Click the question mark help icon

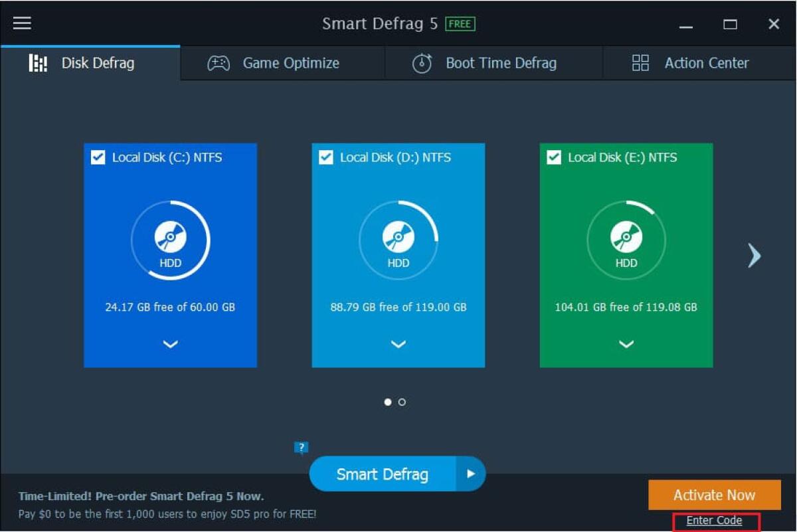tap(301, 447)
